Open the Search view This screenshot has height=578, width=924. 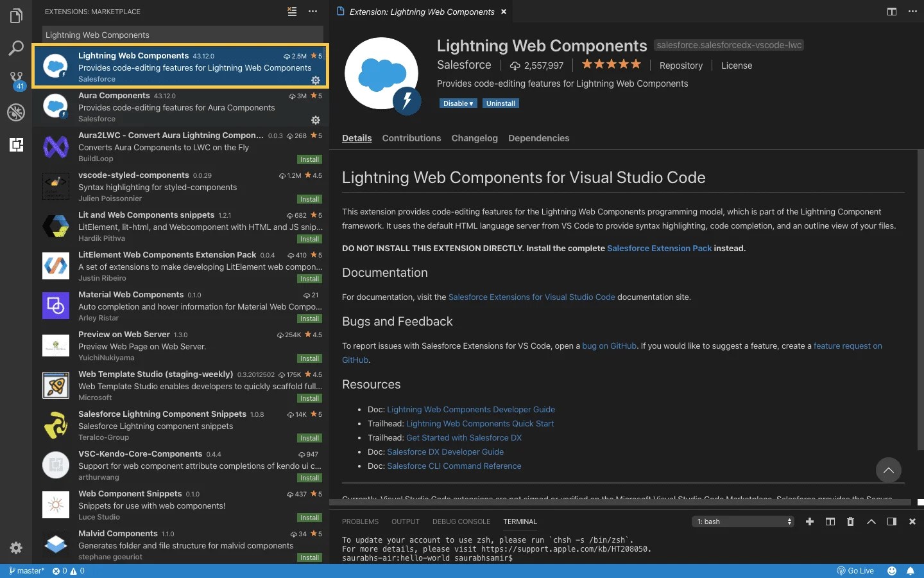(x=16, y=48)
